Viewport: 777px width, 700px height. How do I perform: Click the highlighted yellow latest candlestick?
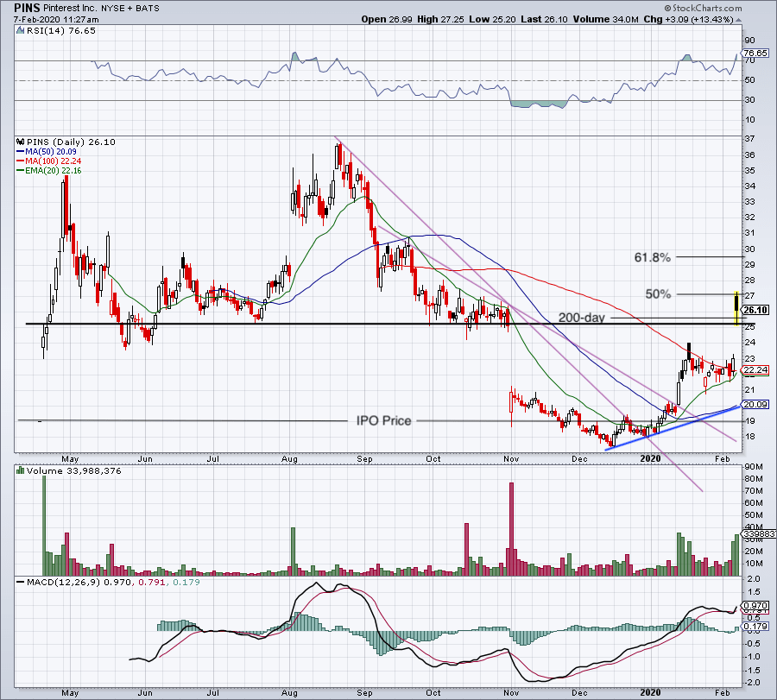click(737, 308)
